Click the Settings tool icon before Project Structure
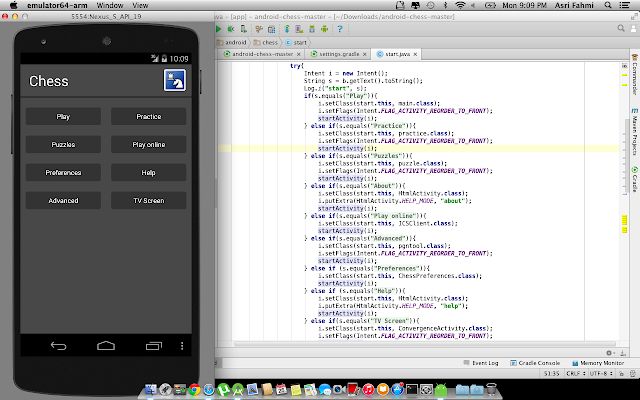This screenshot has height=400, width=640. click(259, 29)
